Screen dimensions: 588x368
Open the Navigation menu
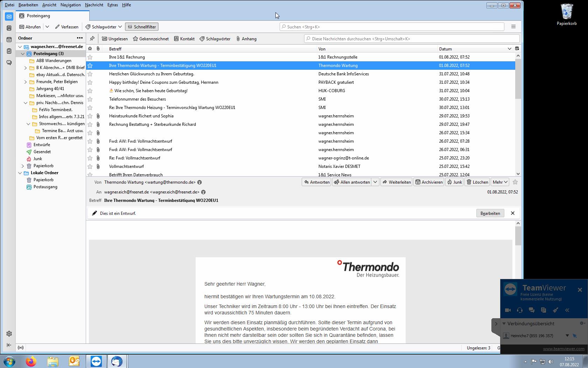point(71,5)
